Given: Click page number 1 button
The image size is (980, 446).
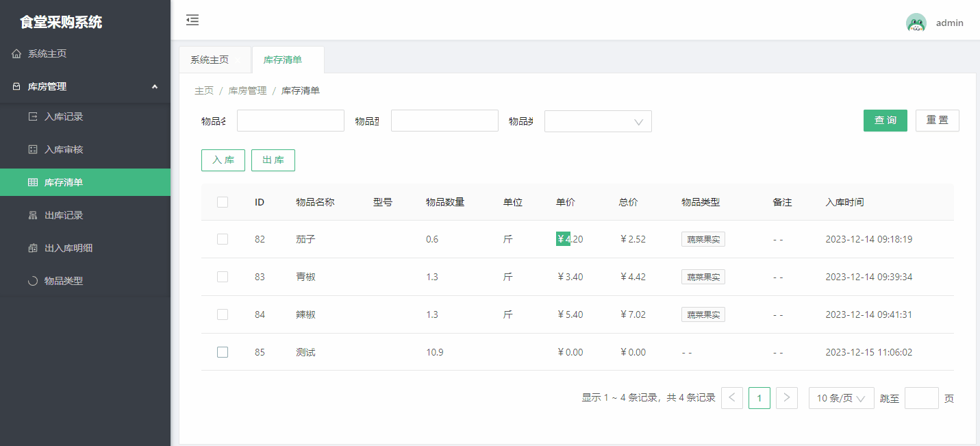Looking at the screenshot, I should 759,398.
